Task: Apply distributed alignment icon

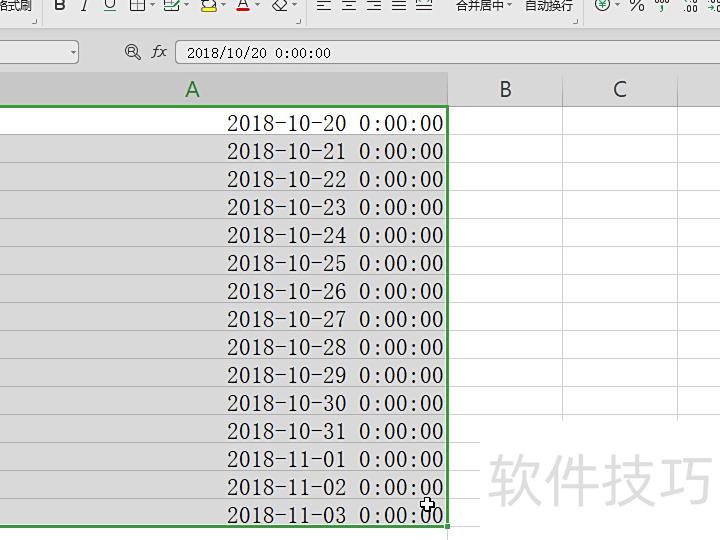Action: tap(424, 5)
